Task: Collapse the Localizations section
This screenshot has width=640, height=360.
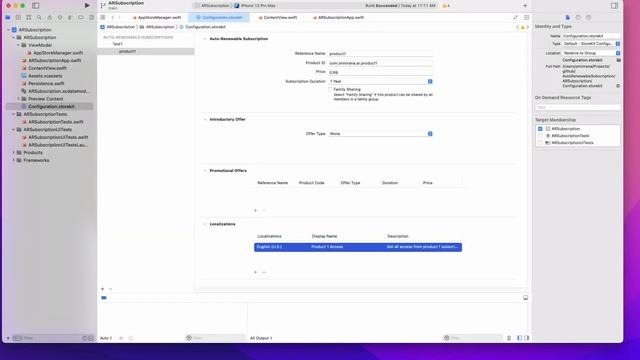Action: (205, 224)
